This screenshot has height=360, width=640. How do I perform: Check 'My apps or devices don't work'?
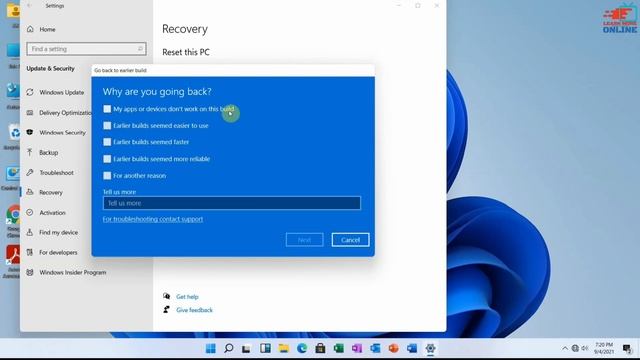click(x=107, y=109)
